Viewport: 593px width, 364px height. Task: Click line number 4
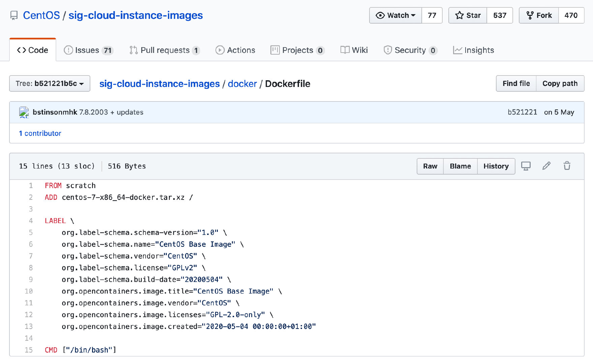(x=31, y=221)
